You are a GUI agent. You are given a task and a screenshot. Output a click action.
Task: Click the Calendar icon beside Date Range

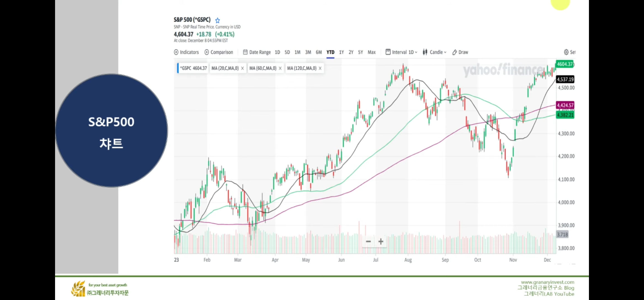pyautogui.click(x=245, y=52)
